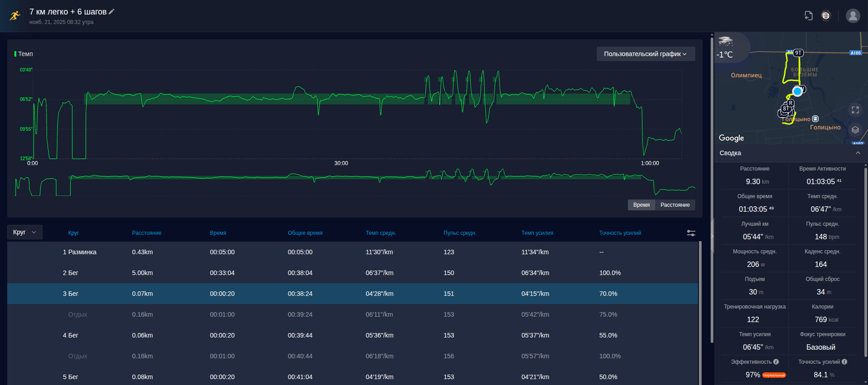The height and width of the screenshot is (385, 868).
Task: Open the map layers button
Action: point(855,130)
